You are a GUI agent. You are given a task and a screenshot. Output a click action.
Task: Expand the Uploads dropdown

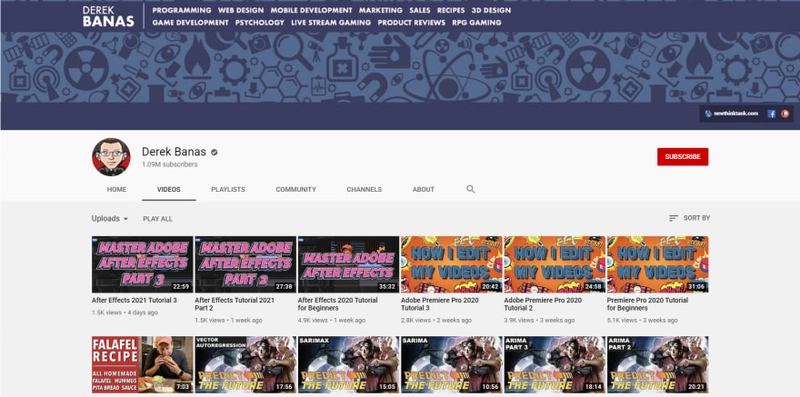click(110, 218)
